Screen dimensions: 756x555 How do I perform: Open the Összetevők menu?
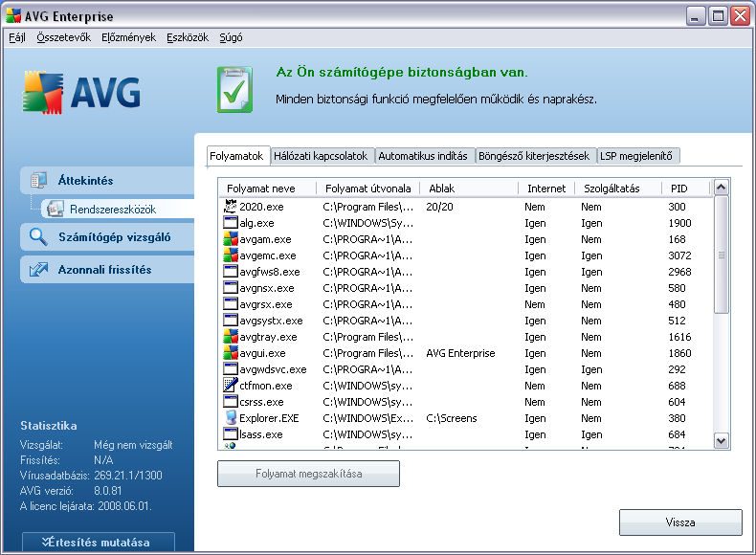(64, 37)
